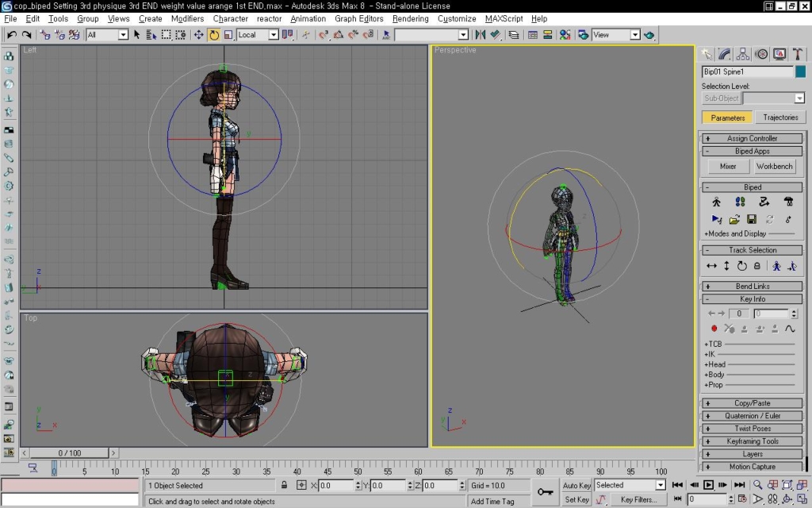Open the Rendering menu
812x508 pixels.
410,19
